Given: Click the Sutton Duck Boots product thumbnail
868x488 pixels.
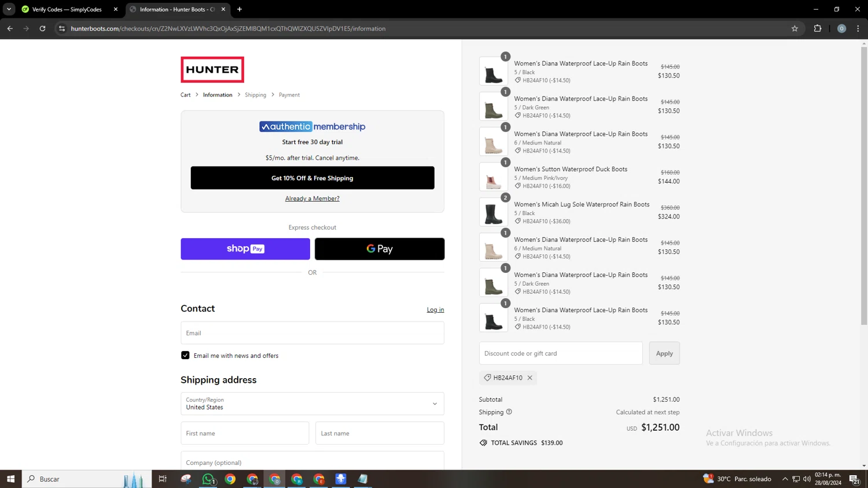Looking at the screenshot, I should pyautogui.click(x=494, y=177).
